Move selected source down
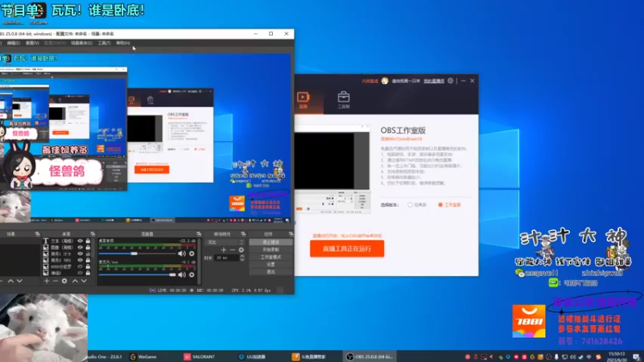The width and height of the screenshot is (644, 362). pos(84,281)
